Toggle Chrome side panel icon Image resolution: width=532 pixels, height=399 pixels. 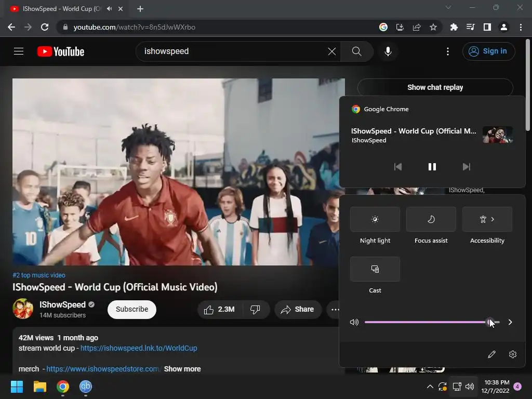487,27
